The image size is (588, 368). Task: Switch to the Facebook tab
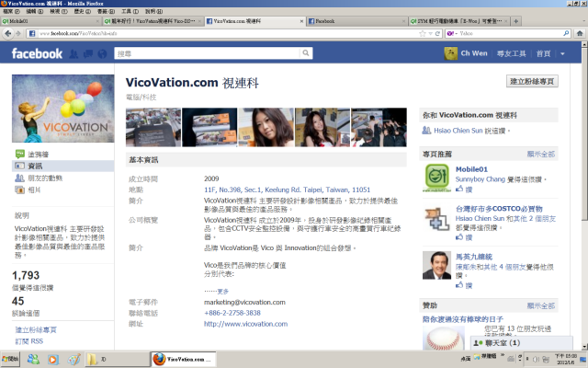pyautogui.click(x=357, y=21)
